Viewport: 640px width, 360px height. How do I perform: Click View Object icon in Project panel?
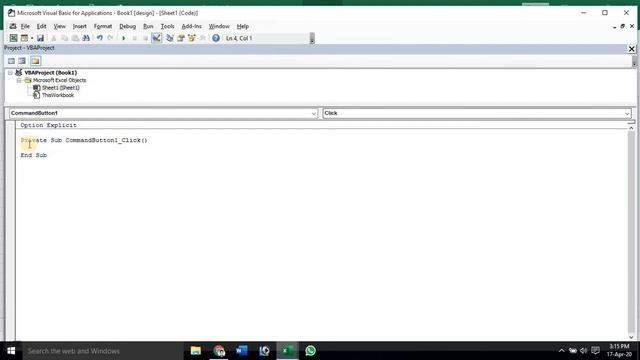click(x=22, y=61)
